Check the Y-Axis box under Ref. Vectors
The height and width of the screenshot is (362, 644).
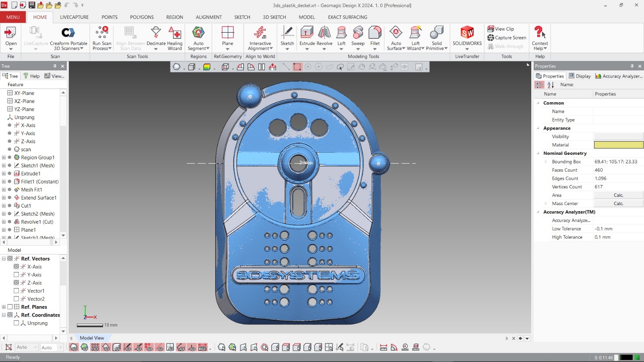pos(17,275)
